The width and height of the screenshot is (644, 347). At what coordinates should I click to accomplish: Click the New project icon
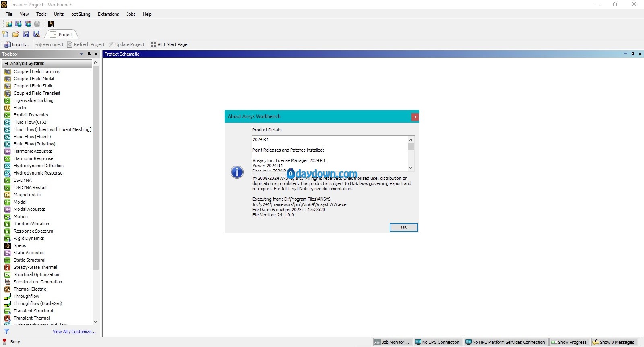coord(5,34)
